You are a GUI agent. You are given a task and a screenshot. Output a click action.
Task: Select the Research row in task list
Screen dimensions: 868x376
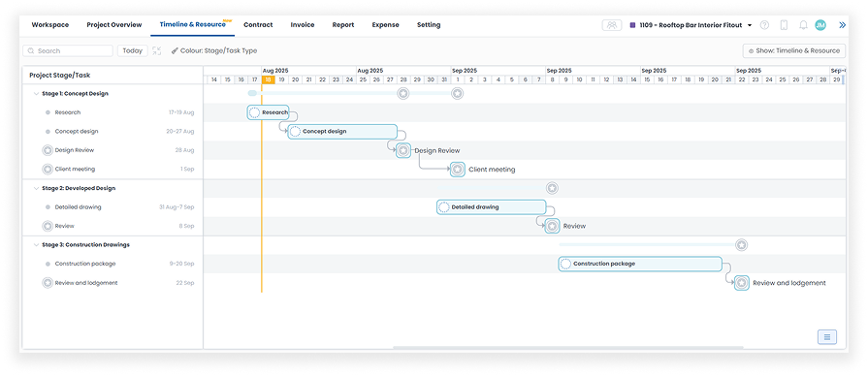pyautogui.click(x=113, y=112)
